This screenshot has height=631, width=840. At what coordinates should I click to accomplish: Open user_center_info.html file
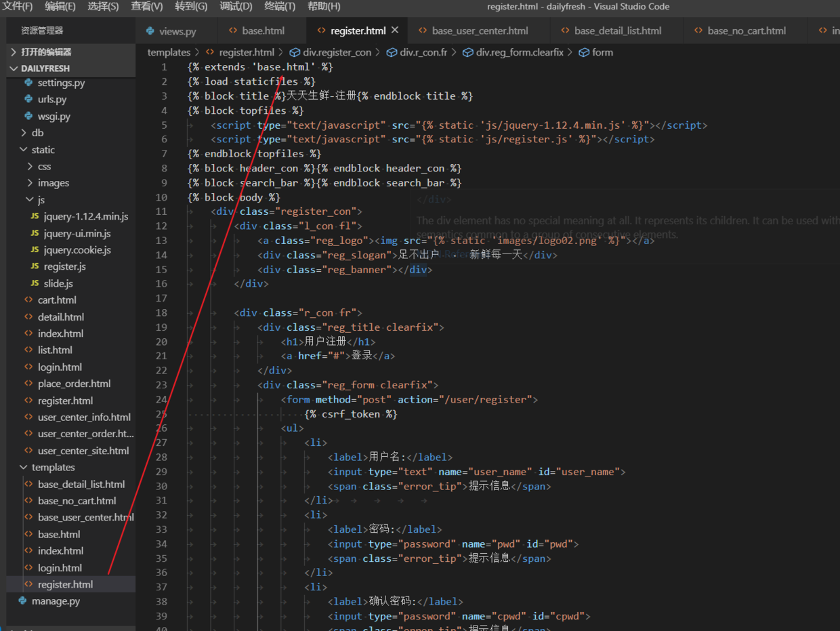[70, 417]
